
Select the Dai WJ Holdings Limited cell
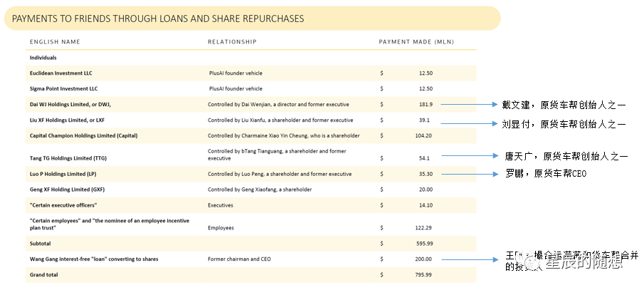point(70,105)
